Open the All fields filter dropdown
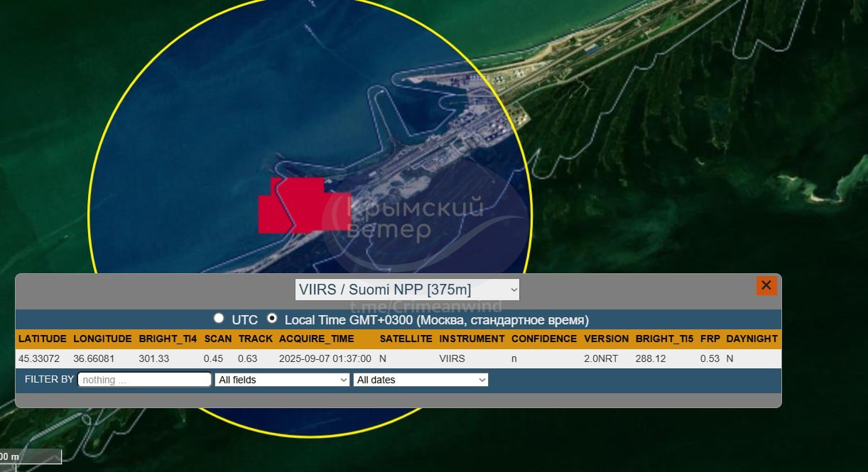This screenshot has width=868, height=472. click(x=282, y=380)
